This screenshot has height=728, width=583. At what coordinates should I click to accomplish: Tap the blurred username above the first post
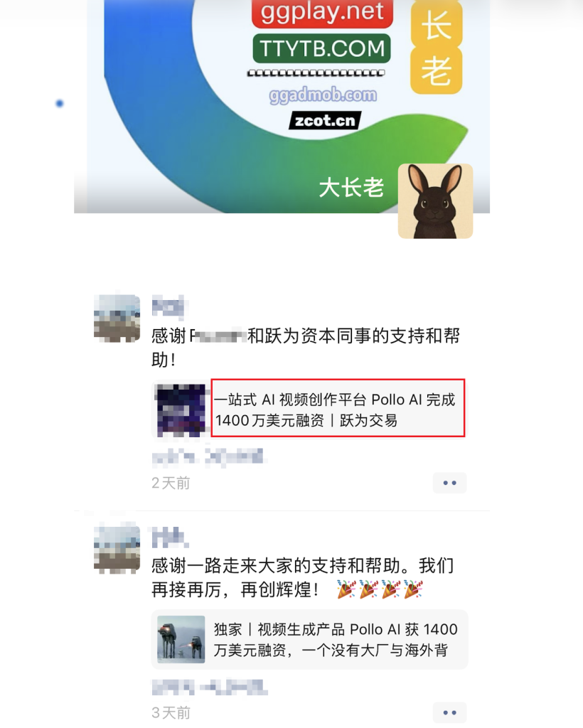[168, 307]
